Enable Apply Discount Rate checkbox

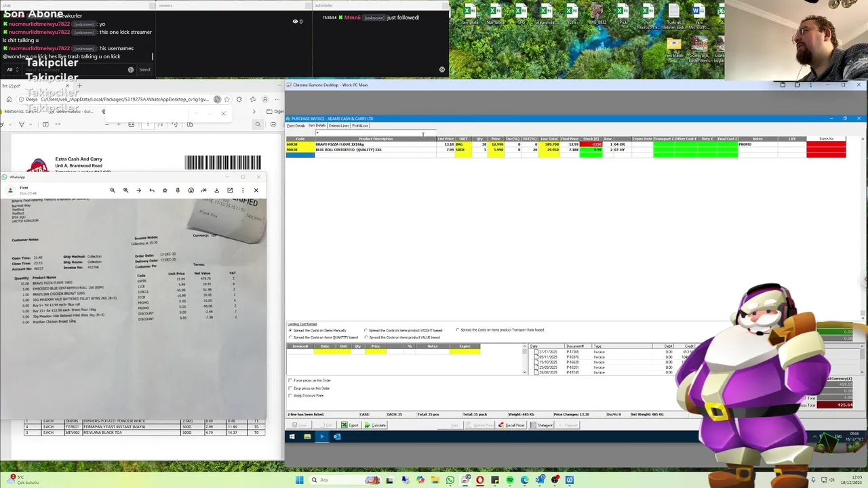(291, 396)
